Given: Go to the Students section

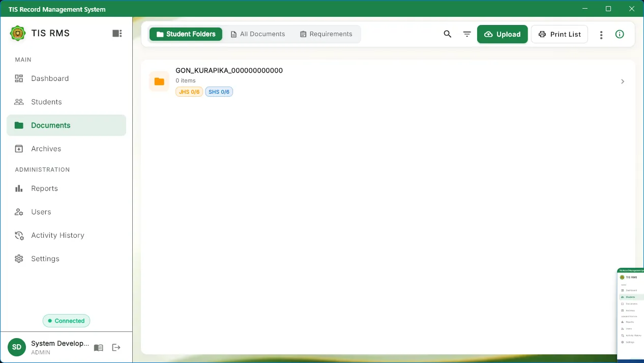Looking at the screenshot, I should pyautogui.click(x=66, y=102).
